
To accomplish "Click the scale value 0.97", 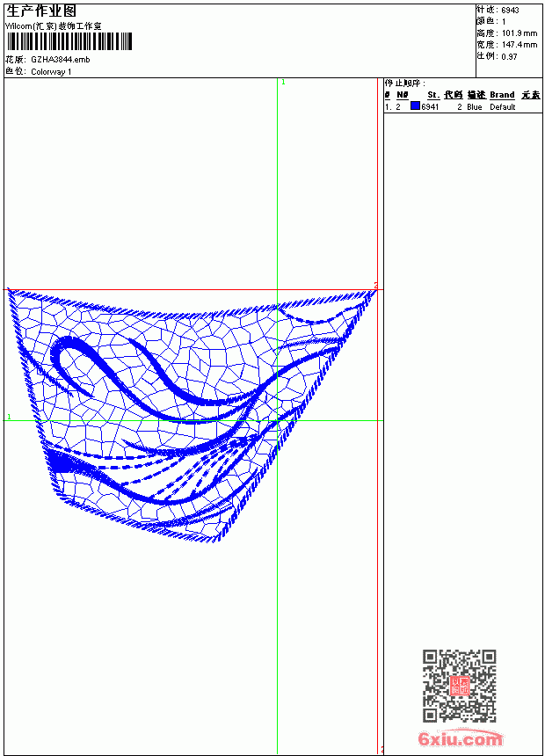I will (509, 56).
